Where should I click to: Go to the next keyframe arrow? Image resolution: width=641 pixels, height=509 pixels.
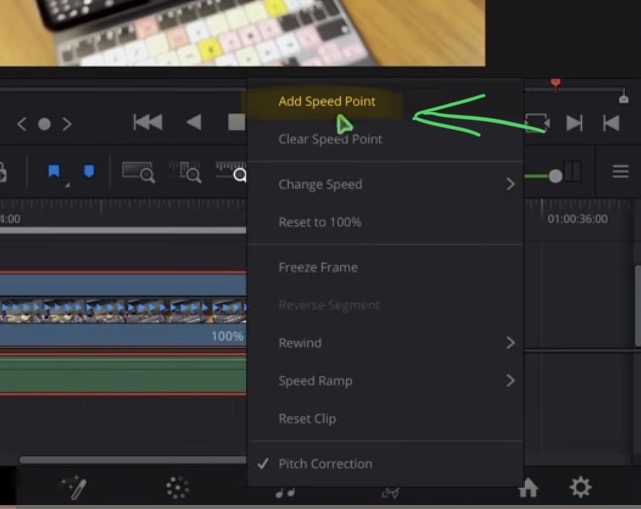click(x=67, y=123)
